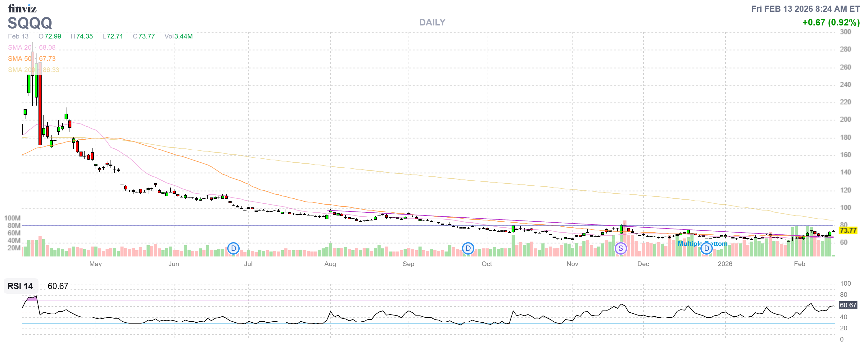Click the yellow 73.77 price tag
This screenshot has width=868, height=349.
pyautogui.click(x=848, y=230)
